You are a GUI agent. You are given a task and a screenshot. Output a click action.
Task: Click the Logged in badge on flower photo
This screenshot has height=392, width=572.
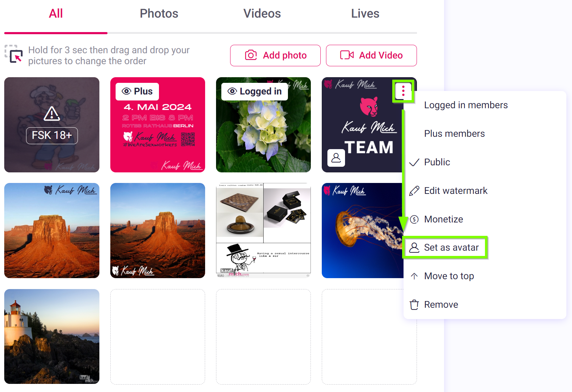click(254, 92)
